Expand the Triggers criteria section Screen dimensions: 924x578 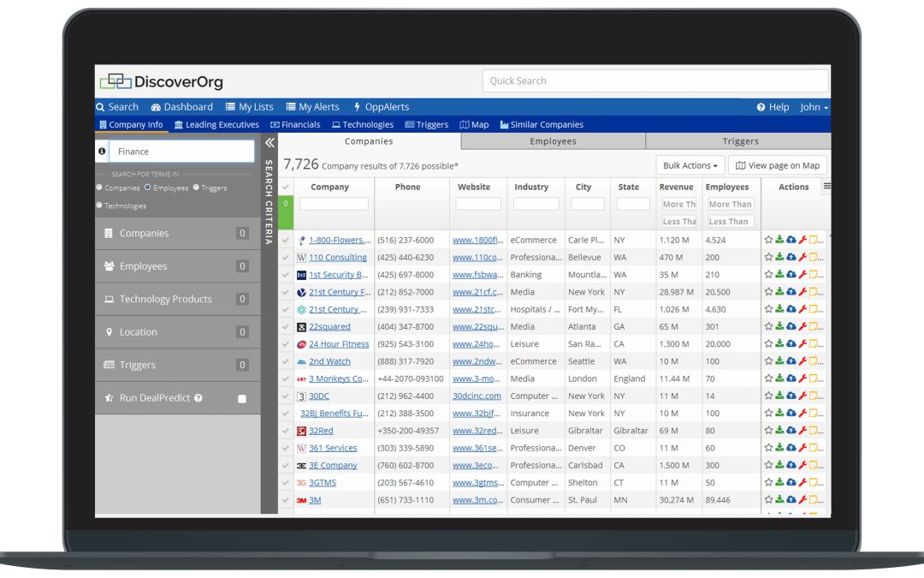pyautogui.click(x=177, y=365)
